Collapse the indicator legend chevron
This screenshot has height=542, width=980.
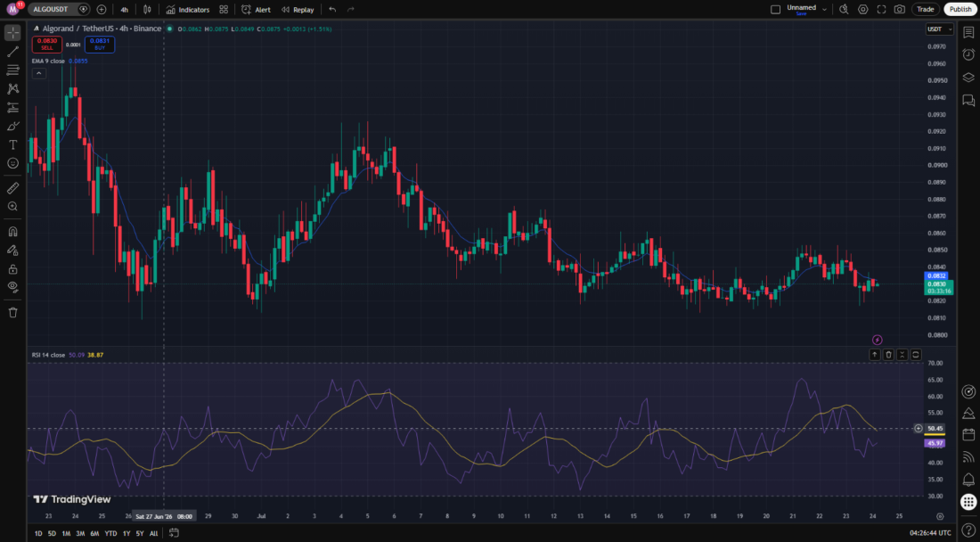point(38,73)
